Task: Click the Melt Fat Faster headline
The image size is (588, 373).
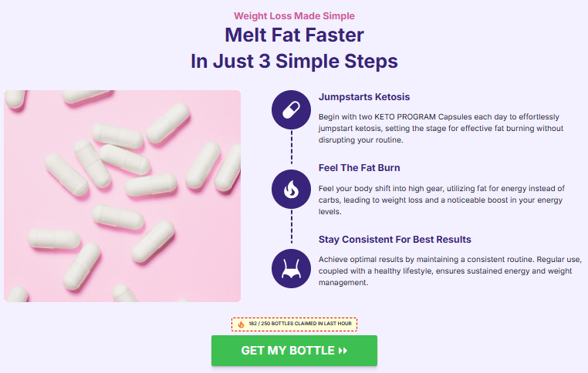Action: pyautogui.click(x=294, y=35)
